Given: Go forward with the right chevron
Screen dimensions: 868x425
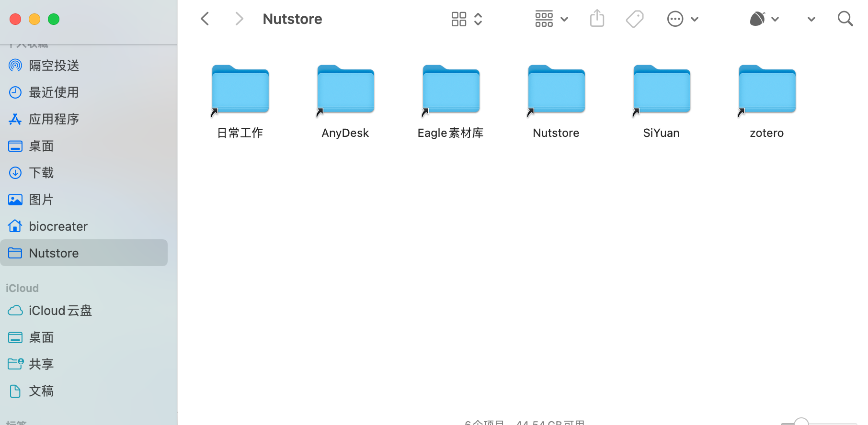Looking at the screenshot, I should [x=239, y=19].
